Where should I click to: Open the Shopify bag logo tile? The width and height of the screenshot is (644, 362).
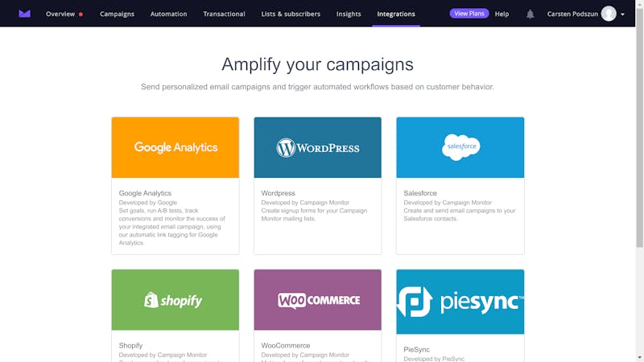(x=175, y=300)
